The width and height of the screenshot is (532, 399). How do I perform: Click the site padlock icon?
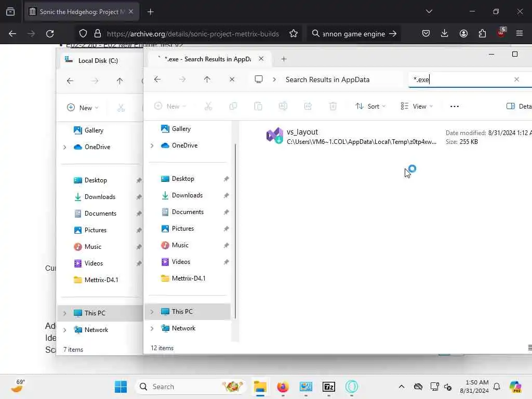tap(98, 34)
